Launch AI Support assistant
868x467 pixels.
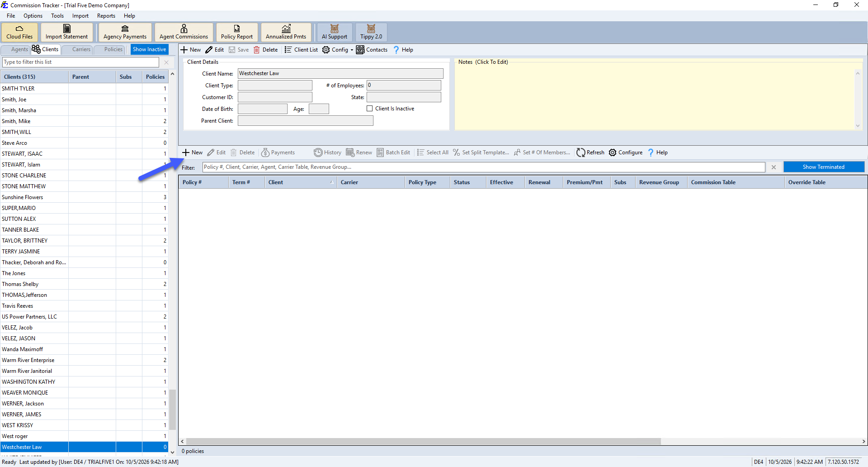335,32
